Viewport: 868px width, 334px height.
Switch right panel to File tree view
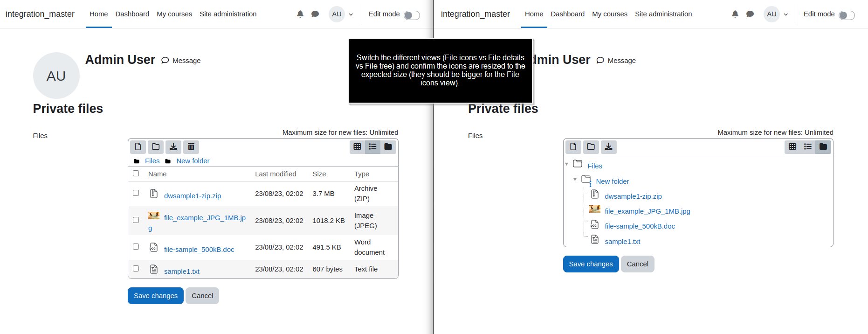point(823,146)
